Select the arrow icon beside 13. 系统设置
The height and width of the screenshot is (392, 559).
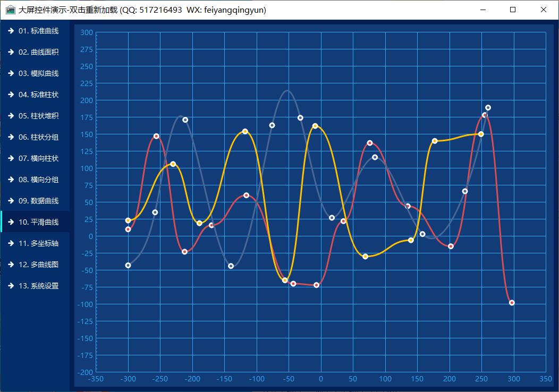[x=11, y=286]
